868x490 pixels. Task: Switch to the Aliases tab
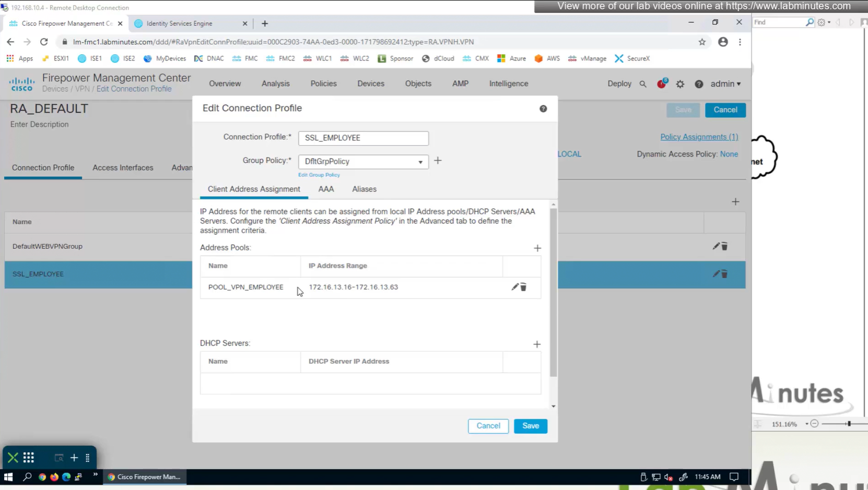[x=364, y=189]
